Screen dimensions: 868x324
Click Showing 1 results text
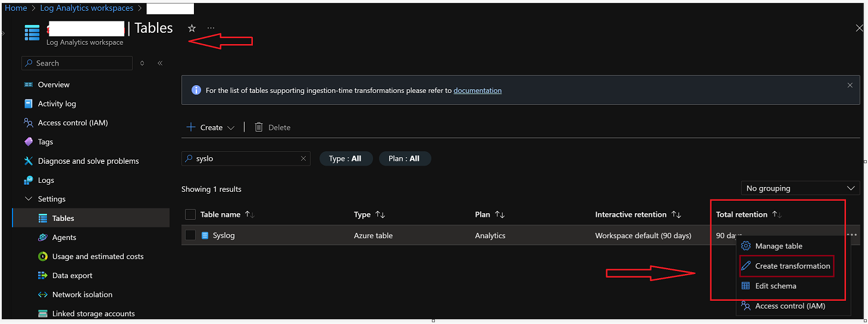click(211, 189)
